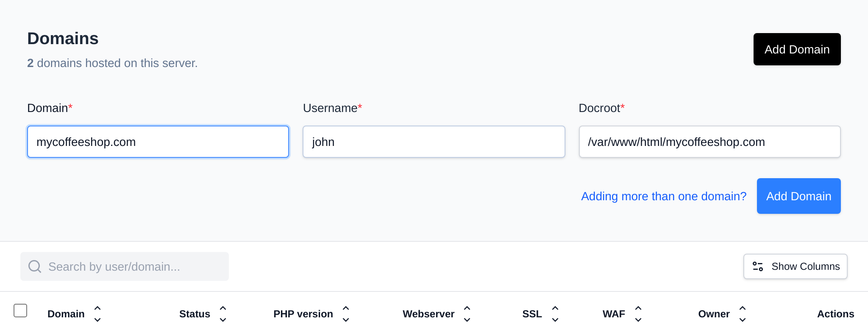The width and height of the screenshot is (868, 336).
Task: Click the sliders icon in Show Columns
Action: pyautogui.click(x=758, y=266)
